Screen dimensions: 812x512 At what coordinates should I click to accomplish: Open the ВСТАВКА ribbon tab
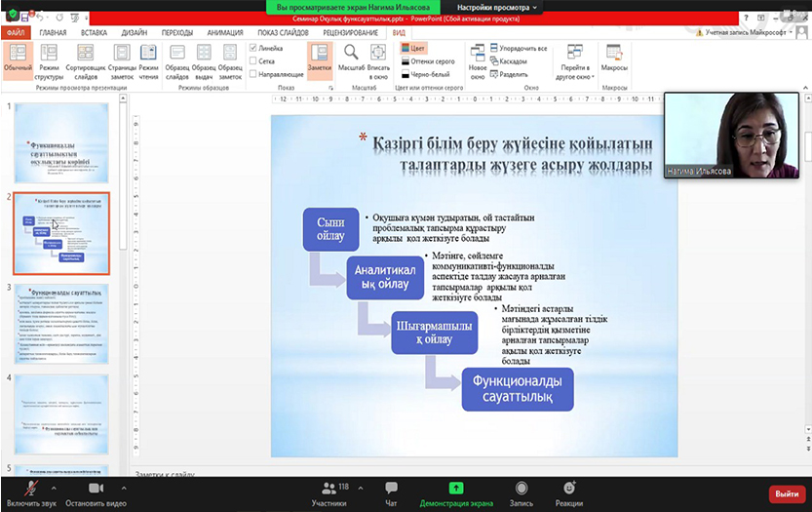(x=94, y=32)
